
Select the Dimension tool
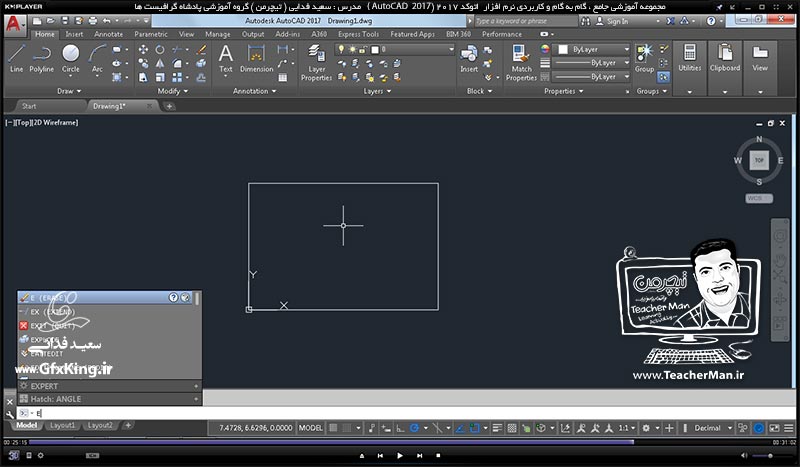pos(257,59)
